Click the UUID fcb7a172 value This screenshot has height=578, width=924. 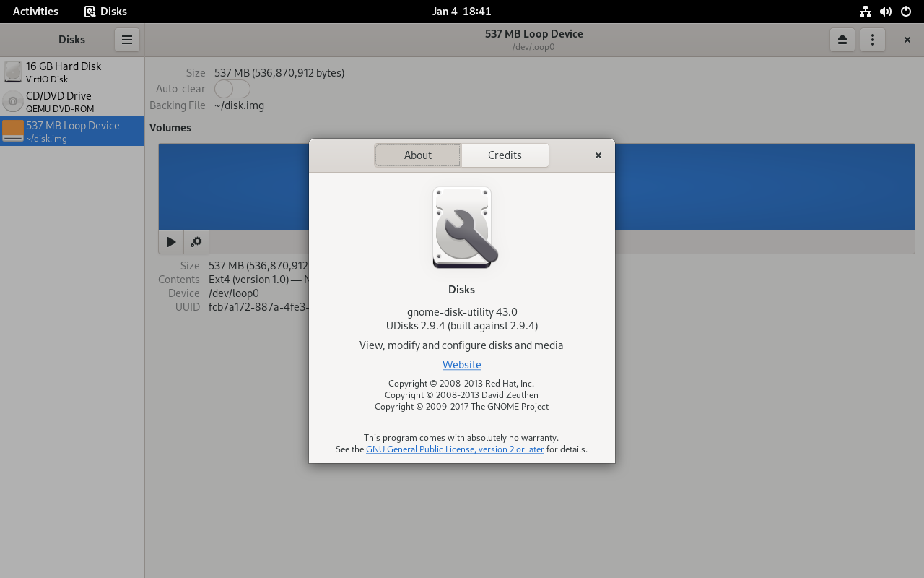(x=258, y=307)
